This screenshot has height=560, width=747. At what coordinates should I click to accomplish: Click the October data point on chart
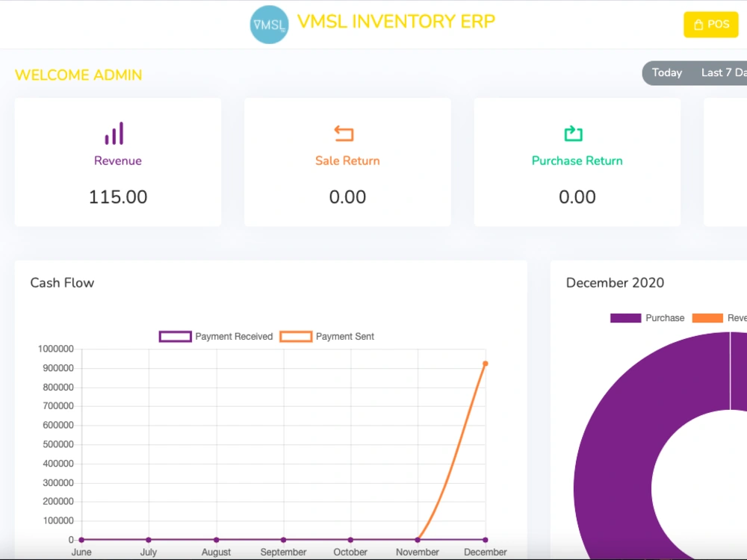click(350, 540)
